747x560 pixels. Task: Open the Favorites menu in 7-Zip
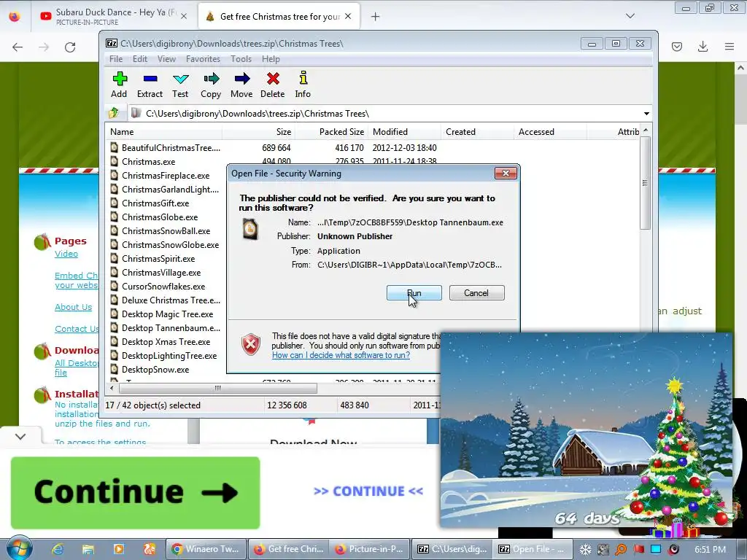tap(203, 59)
